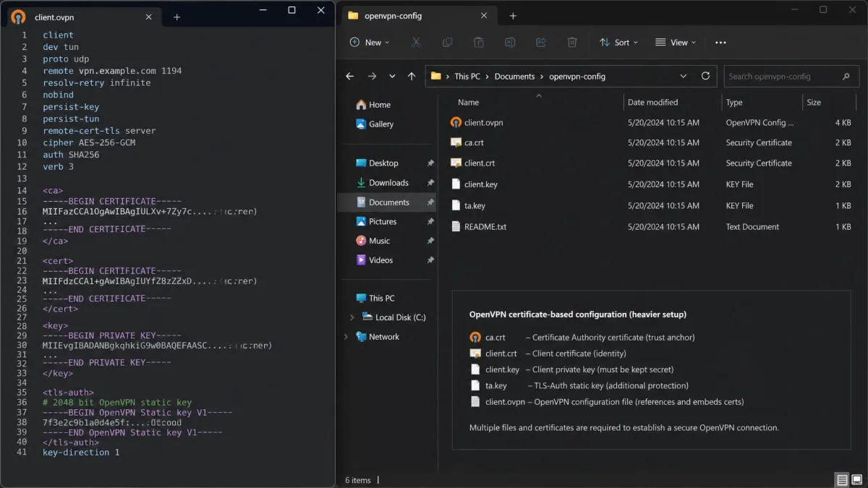Image resolution: width=868 pixels, height=488 pixels.
Task: Open the See more three-dots menu
Action: 720,43
